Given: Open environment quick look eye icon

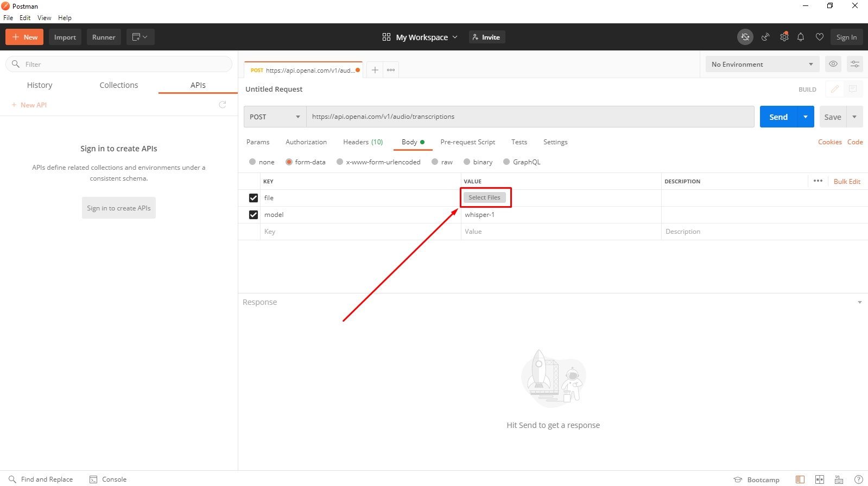Looking at the screenshot, I should point(833,64).
